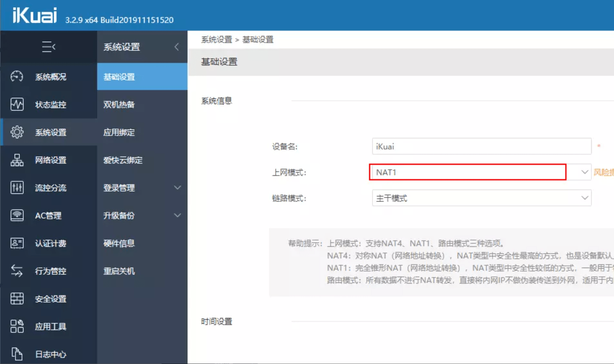The image size is (614, 364).
Task: Open the 双机热备 menu item
Action: [x=119, y=105]
